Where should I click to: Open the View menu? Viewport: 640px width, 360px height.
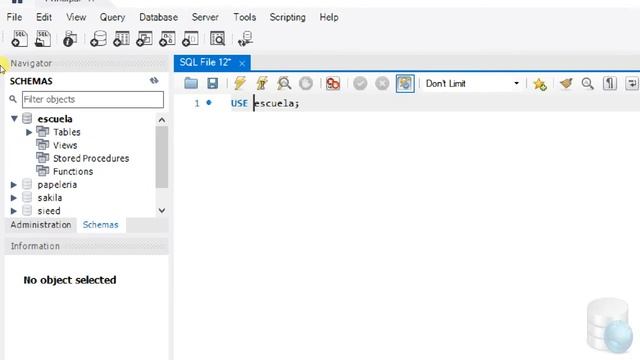tap(76, 17)
